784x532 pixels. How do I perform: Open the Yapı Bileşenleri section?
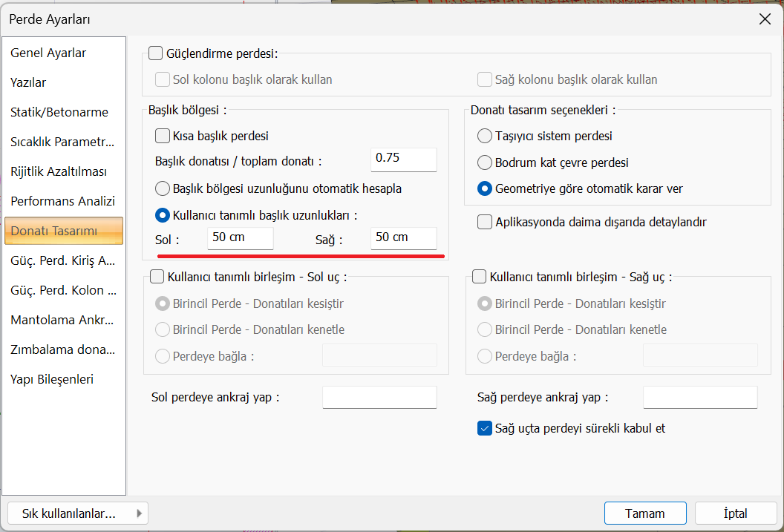coord(52,380)
